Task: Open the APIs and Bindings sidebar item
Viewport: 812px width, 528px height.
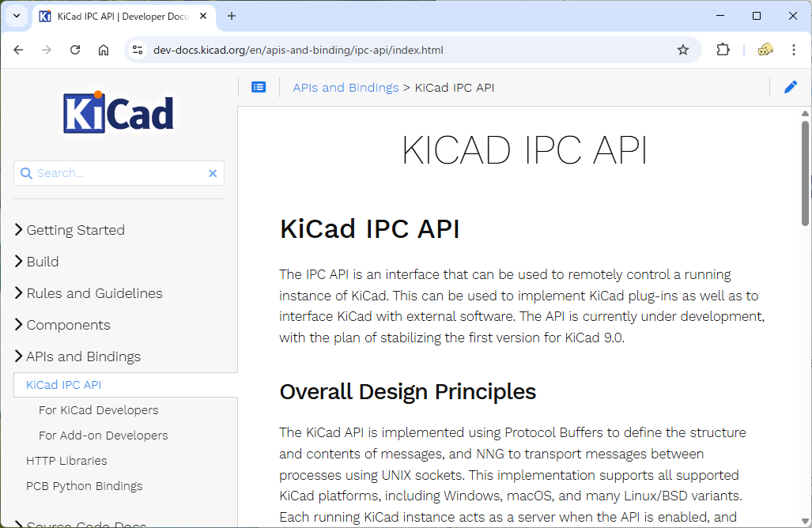Action: [83, 356]
